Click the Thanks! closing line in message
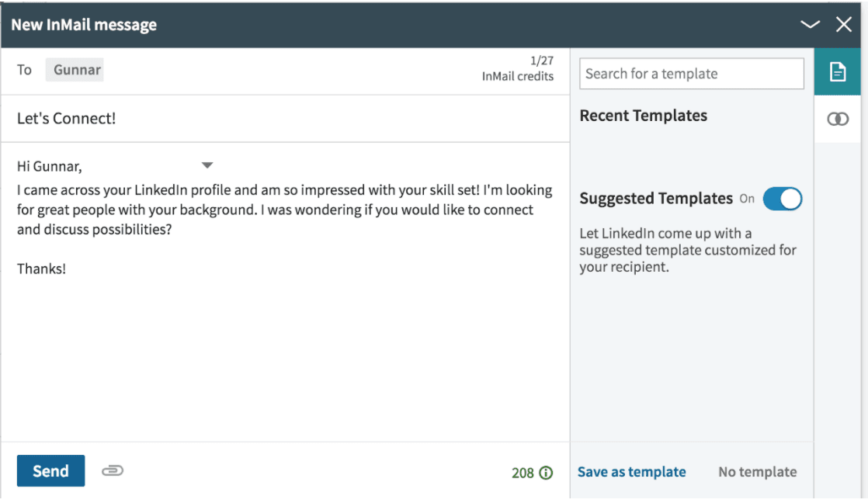 pos(41,269)
